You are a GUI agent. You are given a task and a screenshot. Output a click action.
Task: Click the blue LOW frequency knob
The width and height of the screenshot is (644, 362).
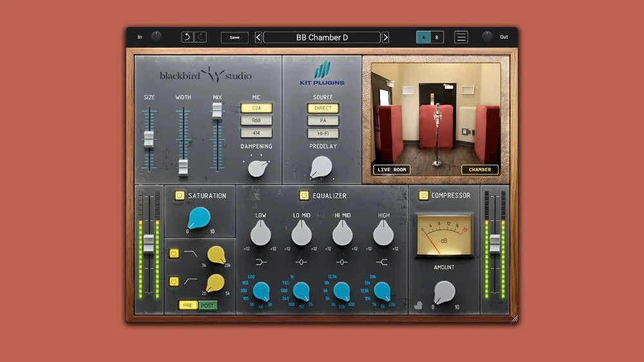click(261, 291)
